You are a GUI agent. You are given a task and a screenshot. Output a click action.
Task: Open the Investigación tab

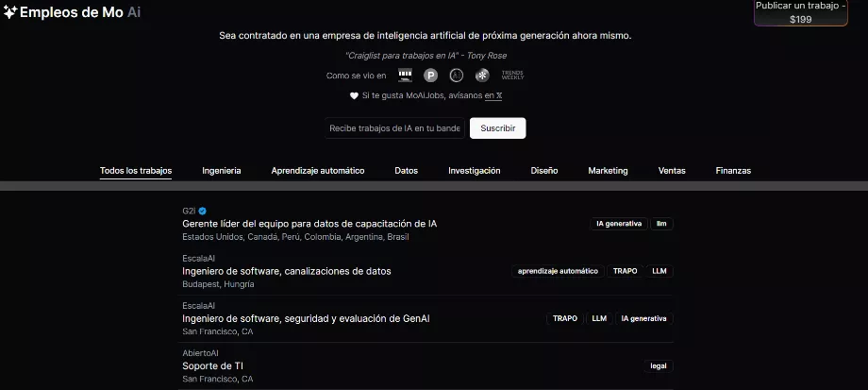click(475, 171)
